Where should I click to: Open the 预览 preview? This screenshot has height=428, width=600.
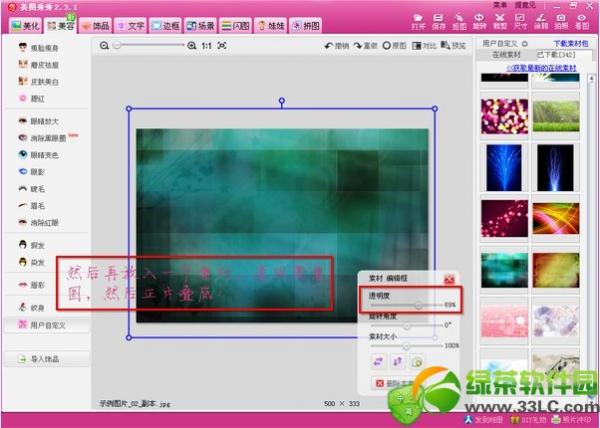[453, 46]
